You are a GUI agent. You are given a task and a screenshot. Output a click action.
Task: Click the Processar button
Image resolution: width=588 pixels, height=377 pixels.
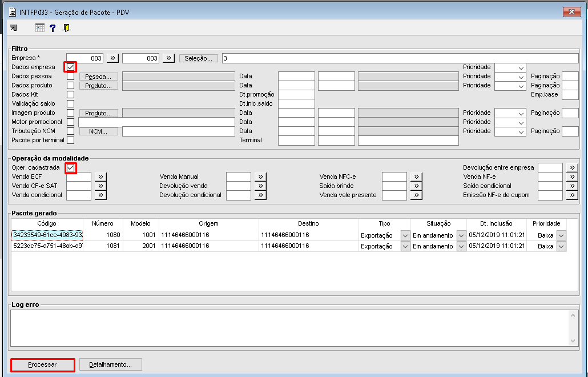pyautogui.click(x=42, y=364)
